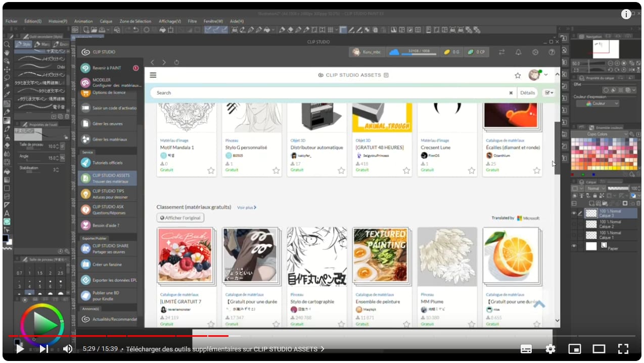
Task: Open Actualités/Recommandations
Action: pyautogui.click(x=107, y=319)
